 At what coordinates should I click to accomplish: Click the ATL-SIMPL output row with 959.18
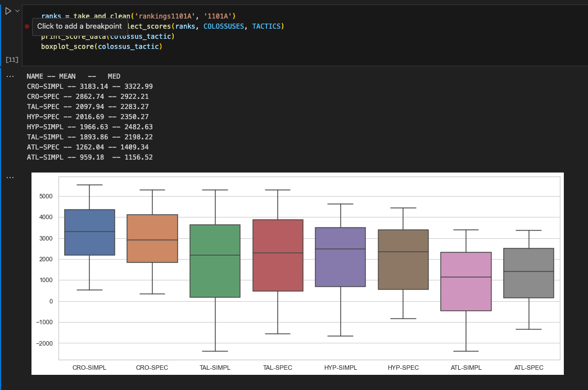point(89,157)
